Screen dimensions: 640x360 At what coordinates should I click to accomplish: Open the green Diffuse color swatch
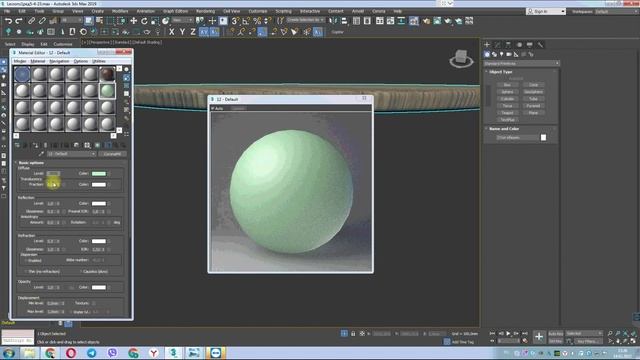coord(99,173)
